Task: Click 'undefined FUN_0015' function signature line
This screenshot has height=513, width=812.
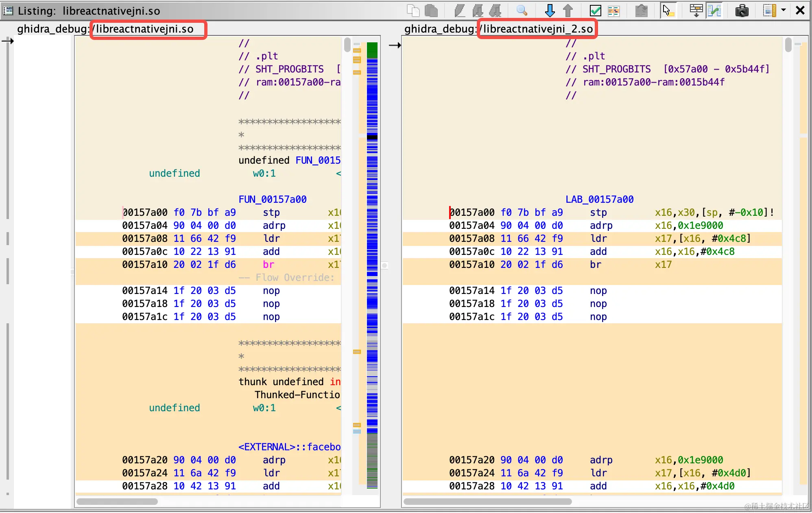Action: click(x=289, y=160)
